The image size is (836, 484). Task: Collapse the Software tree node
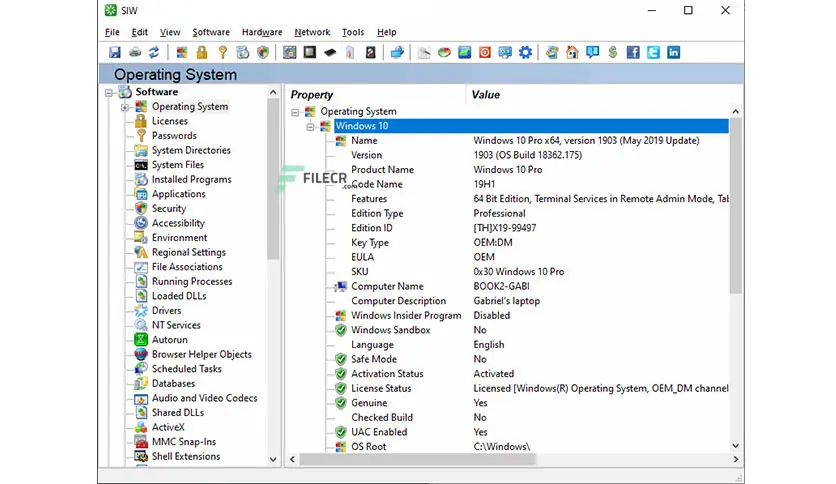[x=110, y=92]
